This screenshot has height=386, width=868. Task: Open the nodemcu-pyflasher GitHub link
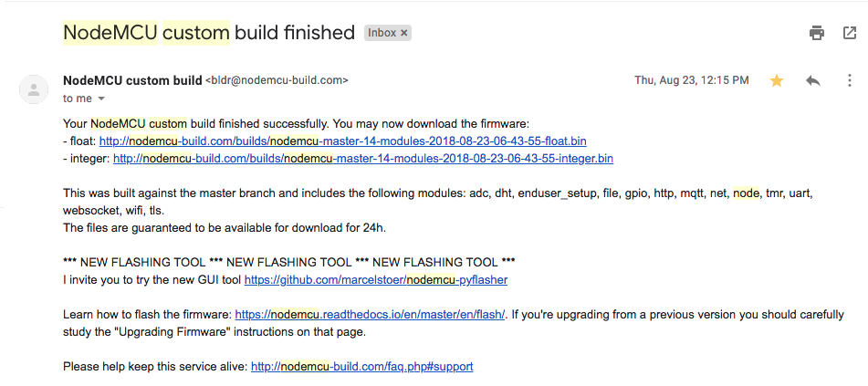376,279
